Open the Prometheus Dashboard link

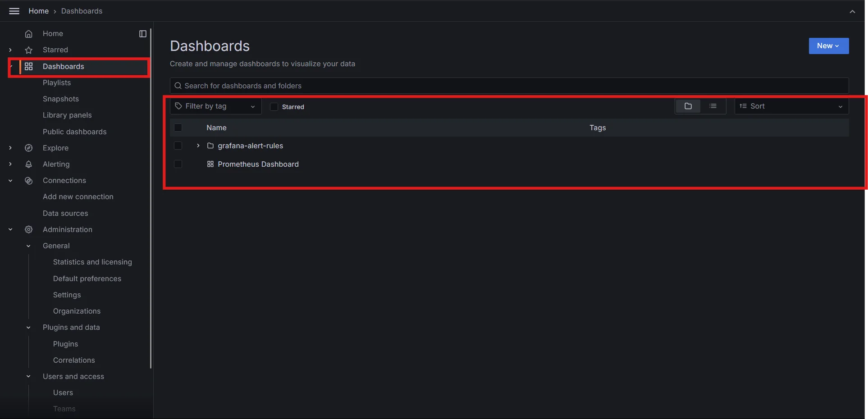[258, 164]
